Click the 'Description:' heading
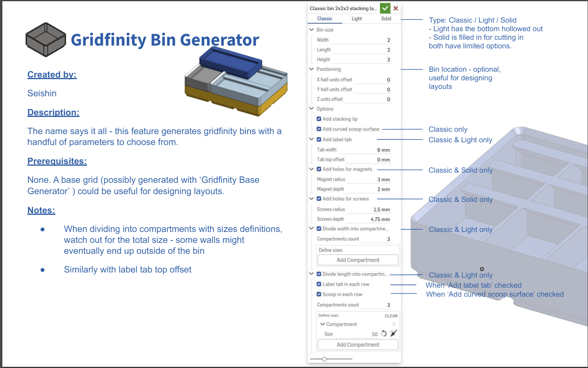Screen dimensions: 588x368 [x=53, y=112]
